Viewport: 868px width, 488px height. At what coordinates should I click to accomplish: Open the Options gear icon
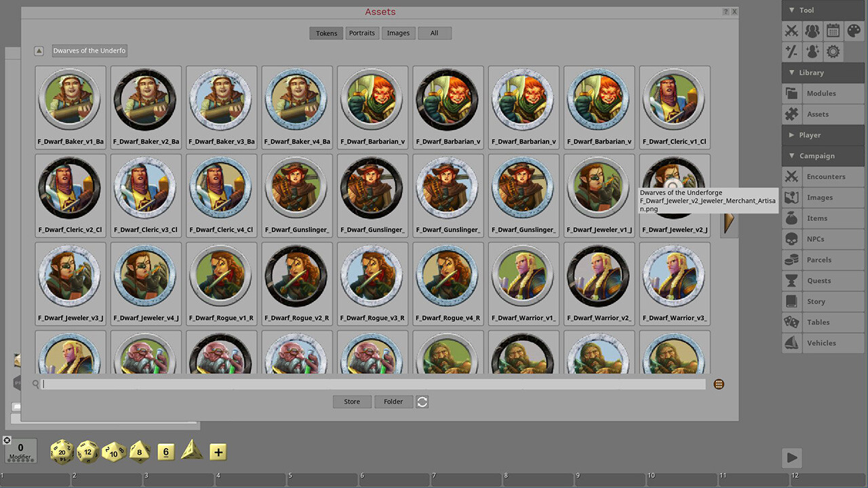832,51
